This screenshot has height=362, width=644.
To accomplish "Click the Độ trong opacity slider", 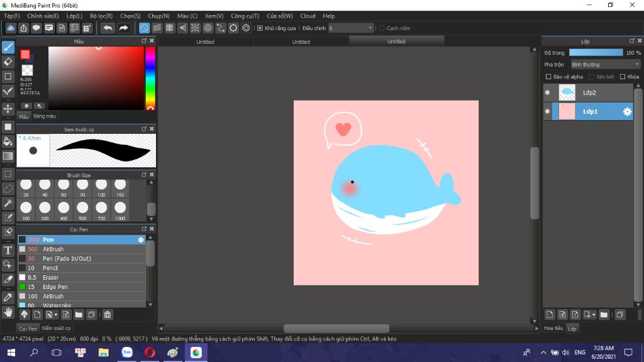I will pos(596,53).
